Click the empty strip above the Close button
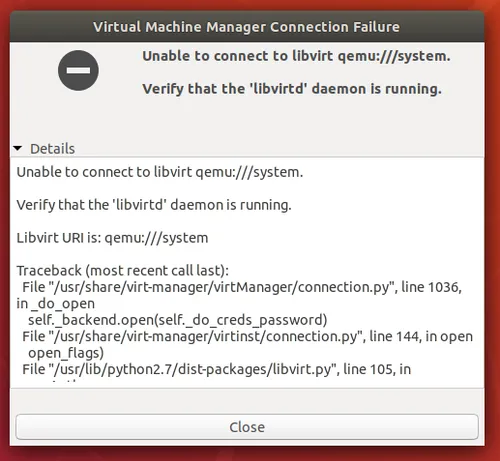The image size is (500, 461). (x=247, y=401)
